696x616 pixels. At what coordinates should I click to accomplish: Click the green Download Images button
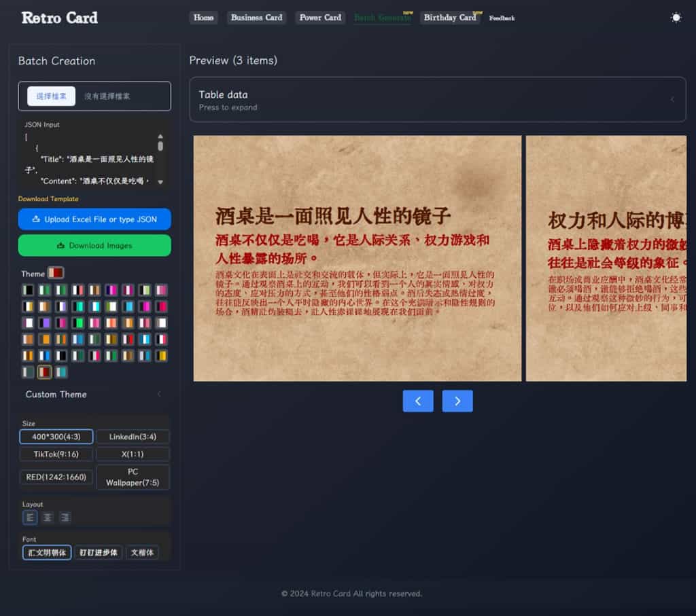94,245
